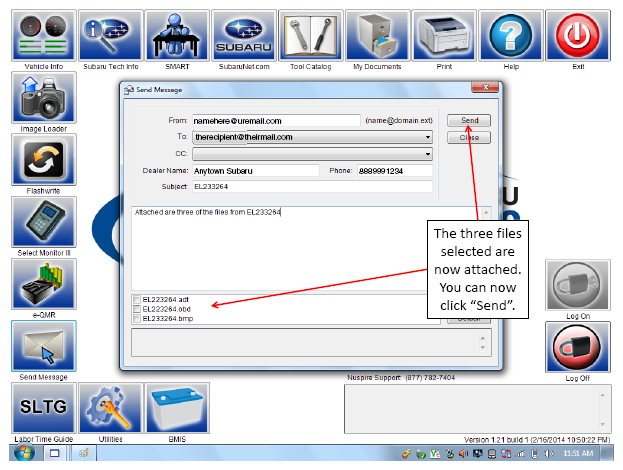
Task: Open Image Loader camera icon
Action: click(x=44, y=98)
